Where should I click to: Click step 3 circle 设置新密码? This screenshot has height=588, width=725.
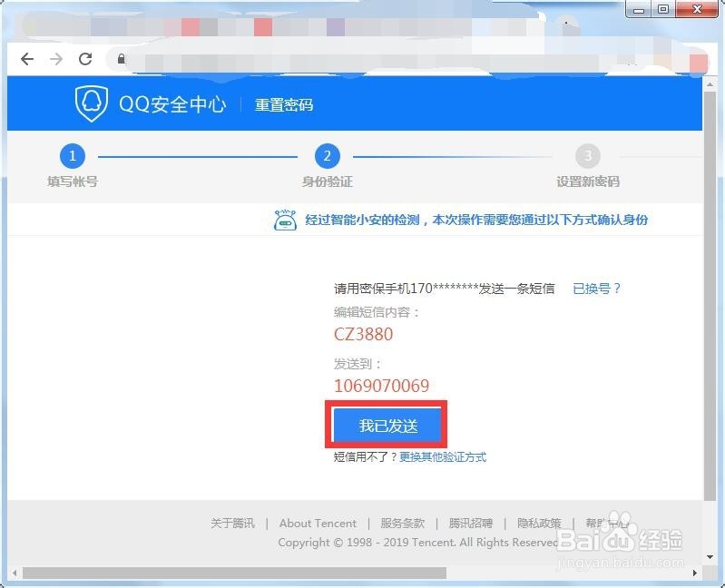[x=588, y=156]
